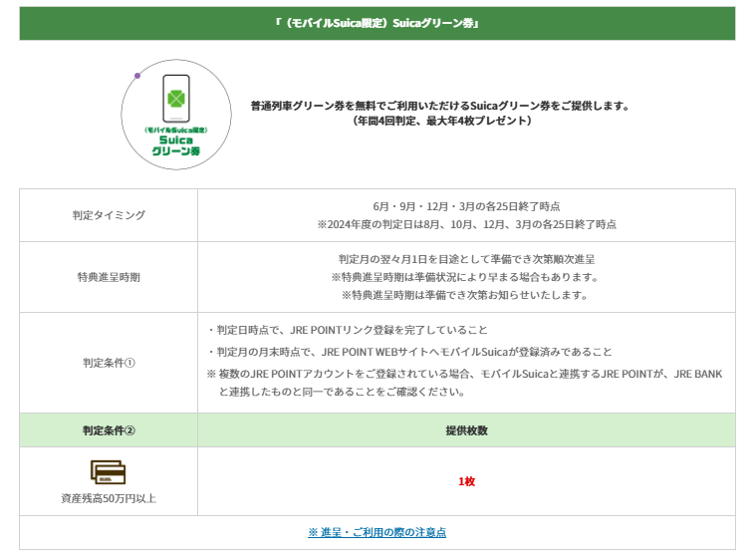Click the bank card icon above 資産残高50万円以上

click(109, 472)
